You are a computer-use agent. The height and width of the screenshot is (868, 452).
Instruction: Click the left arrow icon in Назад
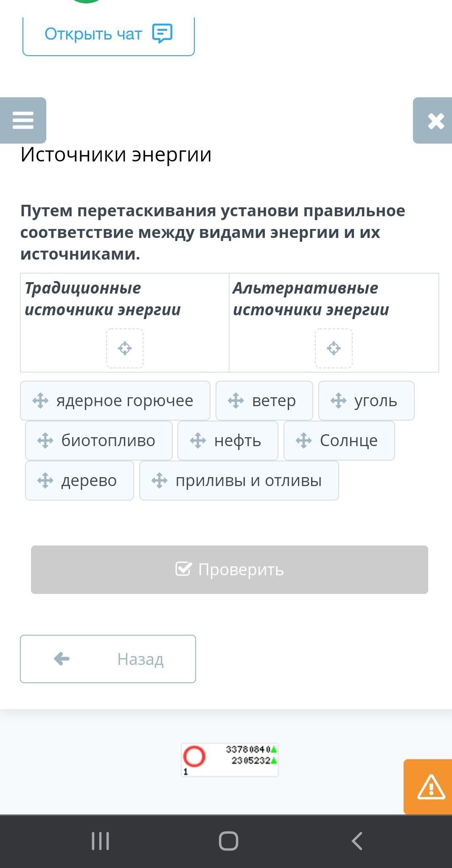(x=62, y=659)
